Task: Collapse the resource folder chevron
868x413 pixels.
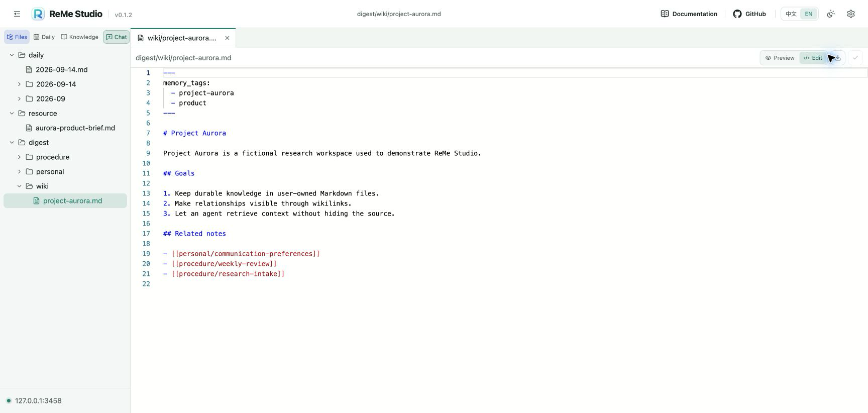Action: (12, 113)
